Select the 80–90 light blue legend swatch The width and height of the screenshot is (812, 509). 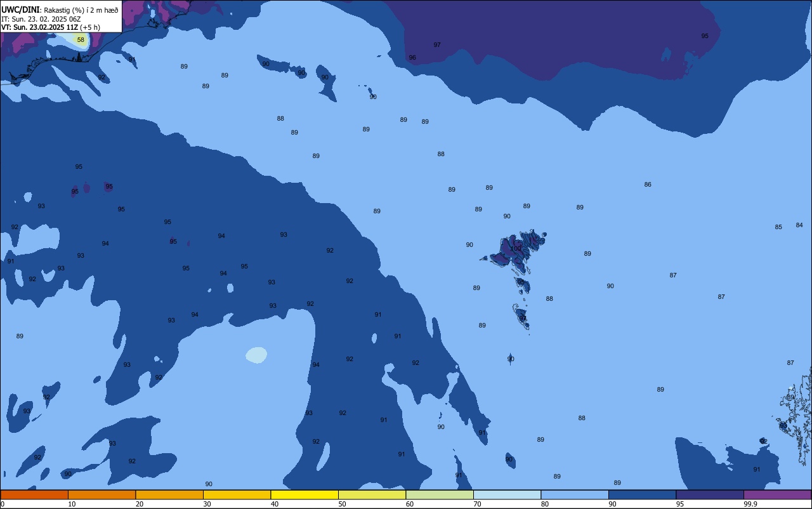575,494
